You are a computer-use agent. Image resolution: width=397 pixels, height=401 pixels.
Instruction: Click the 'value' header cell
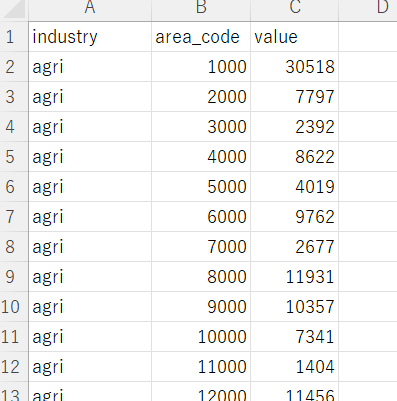point(295,37)
